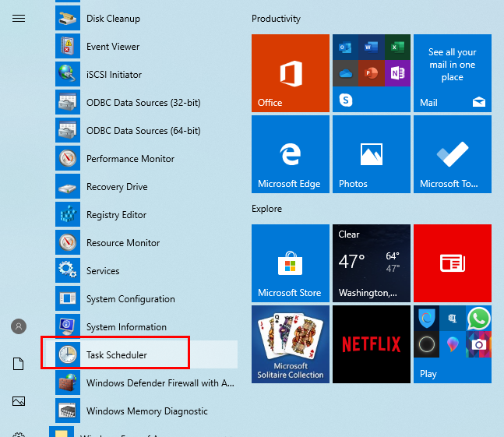Launch PowerPoint from the Office apps tile
The height and width of the screenshot is (437, 504).
click(372, 73)
